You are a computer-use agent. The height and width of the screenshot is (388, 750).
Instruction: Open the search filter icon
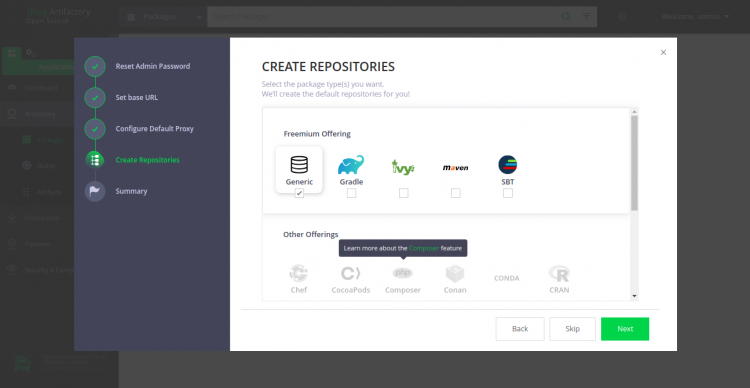(x=586, y=17)
